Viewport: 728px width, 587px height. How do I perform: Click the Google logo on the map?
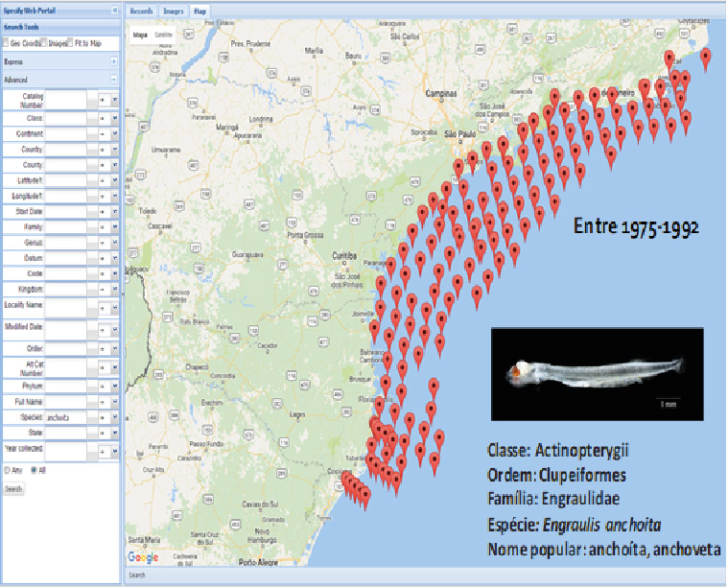(143, 556)
